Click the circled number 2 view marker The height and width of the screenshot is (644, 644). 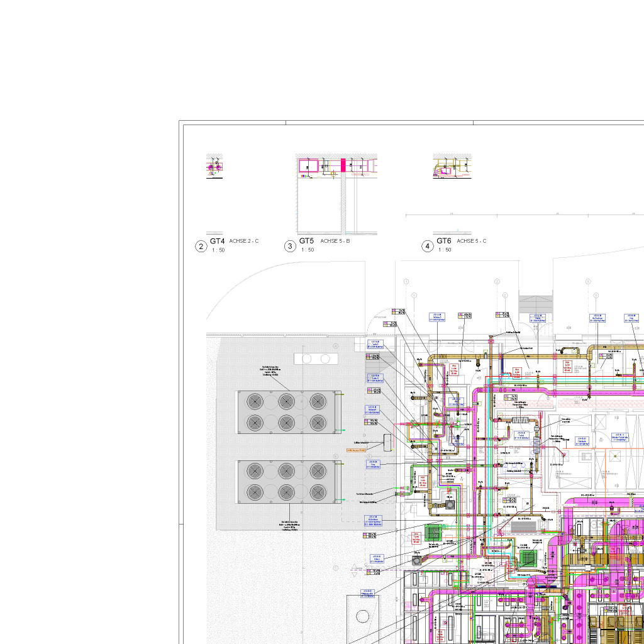(201, 247)
